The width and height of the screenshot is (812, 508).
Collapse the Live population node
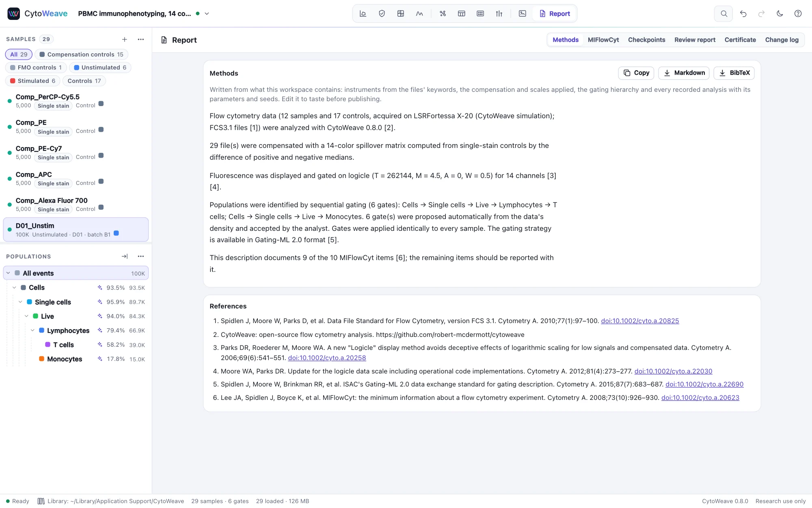(26, 316)
